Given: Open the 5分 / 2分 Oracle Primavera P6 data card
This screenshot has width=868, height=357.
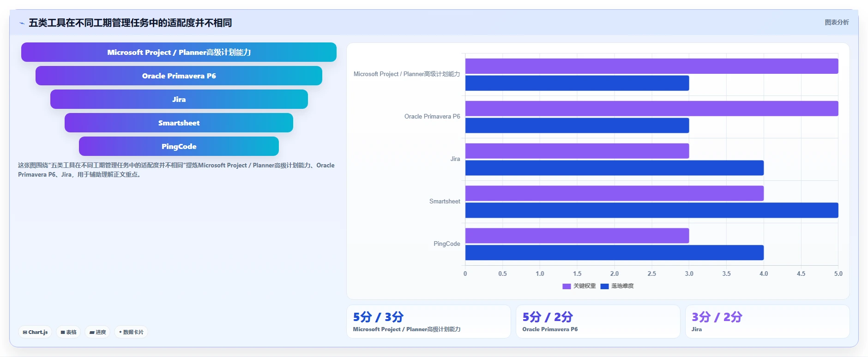Looking at the screenshot, I should pos(598,321).
